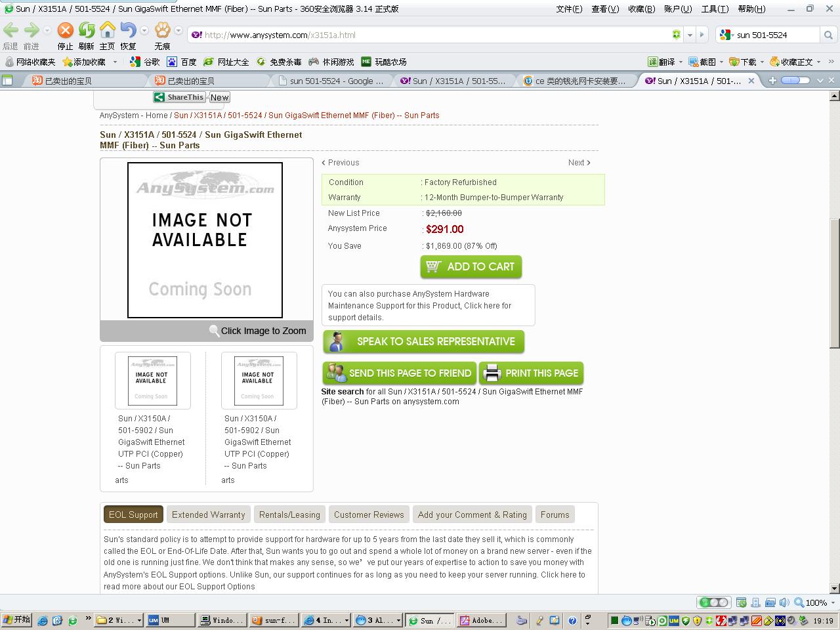The height and width of the screenshot is (630, 840).
Task: Open 网络收藏夹 bookmarks
Action: coord(30,62)
